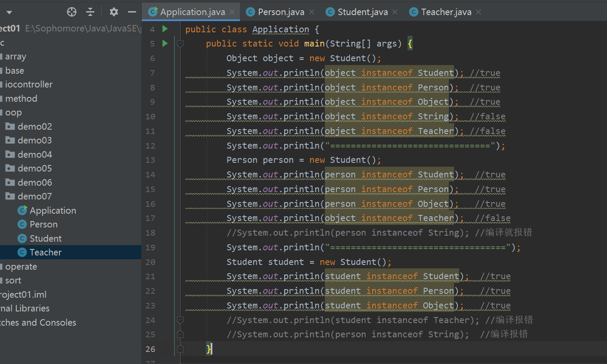607x364 pixels.
Task: Select the Person class in project tree
Action: 43,224
